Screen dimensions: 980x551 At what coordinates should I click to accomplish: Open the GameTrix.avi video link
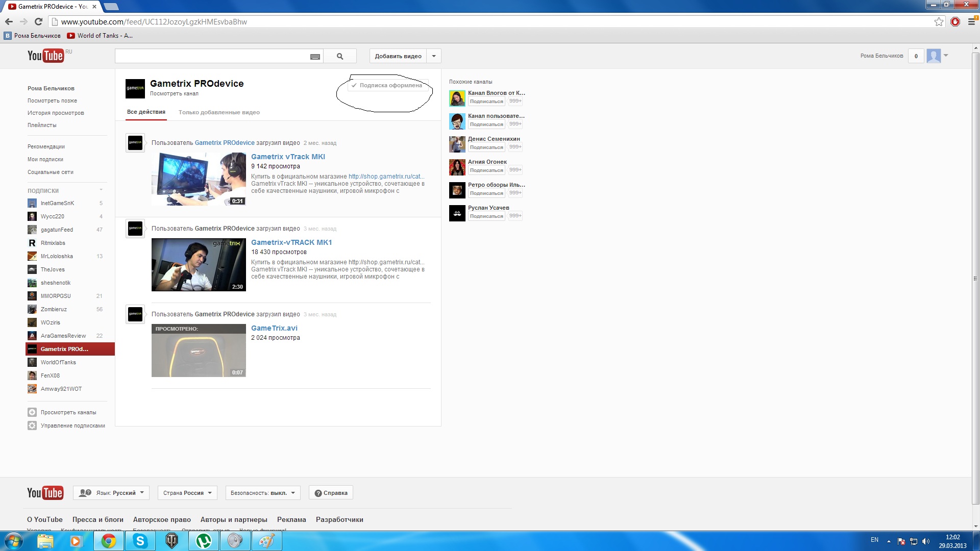[x=274, y=328]
